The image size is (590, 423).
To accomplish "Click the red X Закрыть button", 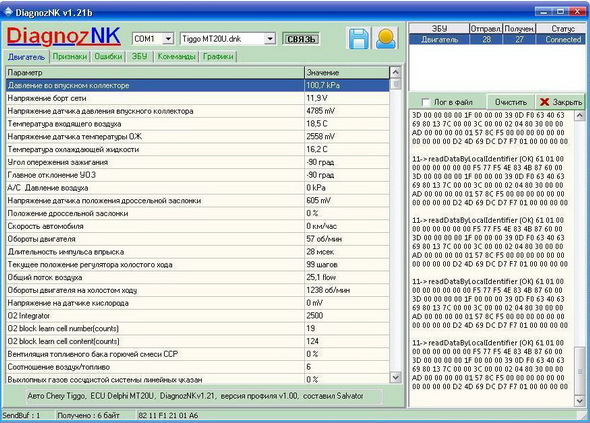I will (x=560, y=102).
